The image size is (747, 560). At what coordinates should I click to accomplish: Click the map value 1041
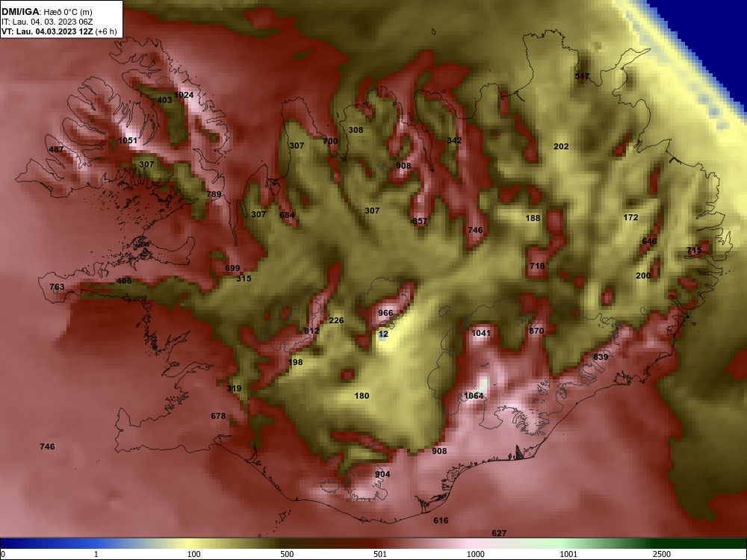click(480, 333)
